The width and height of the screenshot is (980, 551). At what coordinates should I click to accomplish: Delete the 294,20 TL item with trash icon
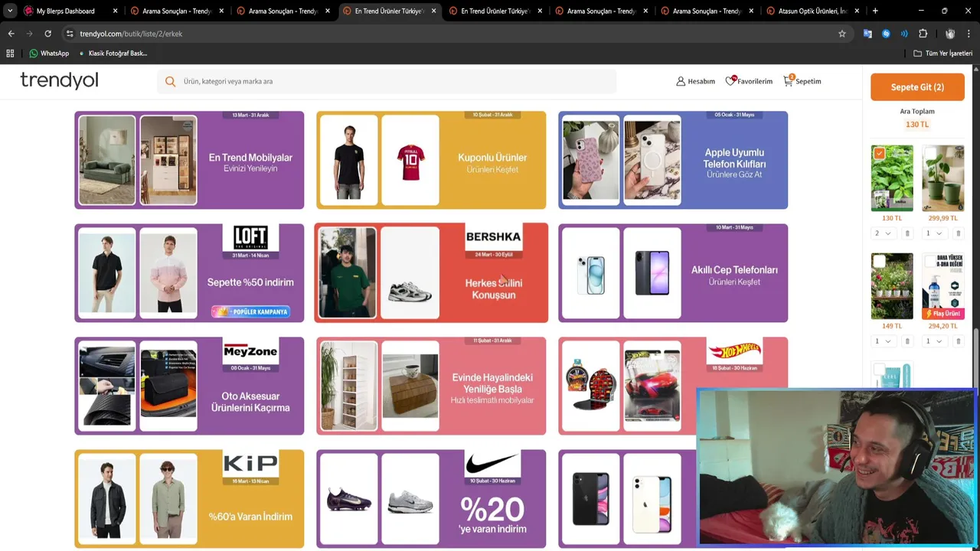pyautogui.click(x=959, y=341)
